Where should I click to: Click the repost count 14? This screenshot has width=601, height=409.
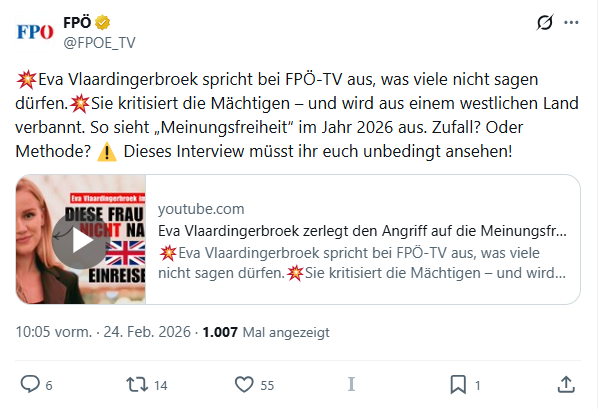[x=161, y=385]
